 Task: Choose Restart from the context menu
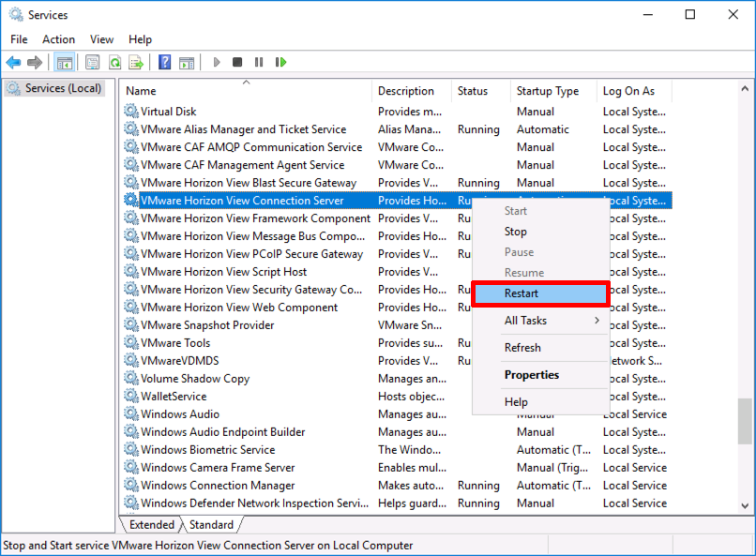coord(540,293)
